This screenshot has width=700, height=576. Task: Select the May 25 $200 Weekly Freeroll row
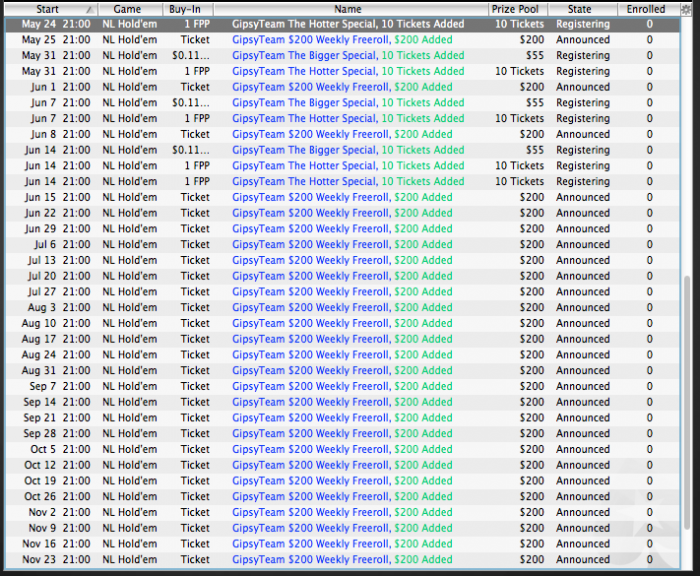[342, 40]
